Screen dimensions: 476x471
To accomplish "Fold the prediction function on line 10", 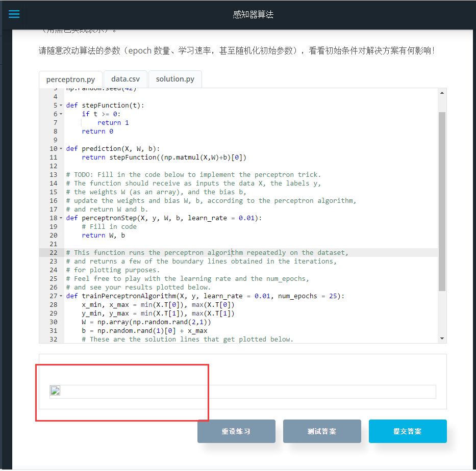I will [61, 148].
